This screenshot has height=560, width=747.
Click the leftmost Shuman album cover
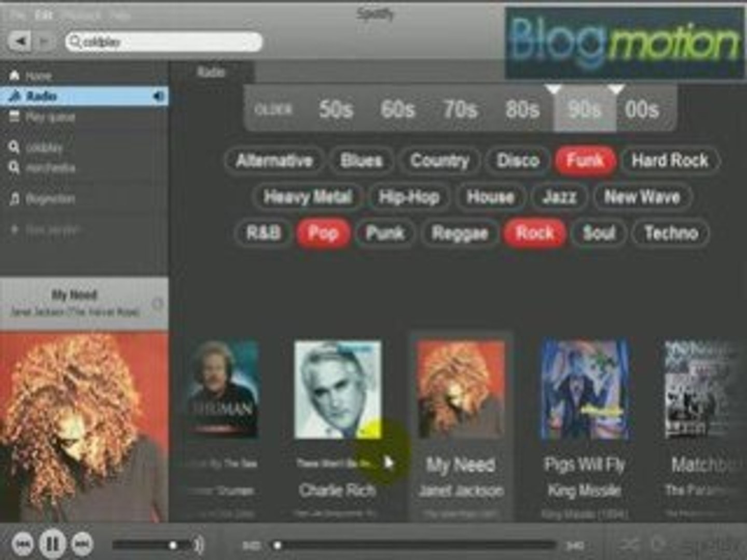click(223, 389)
